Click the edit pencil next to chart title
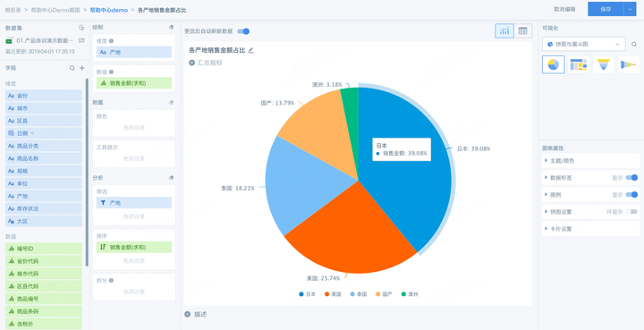The image size is (644, 330). click(251, 50)
